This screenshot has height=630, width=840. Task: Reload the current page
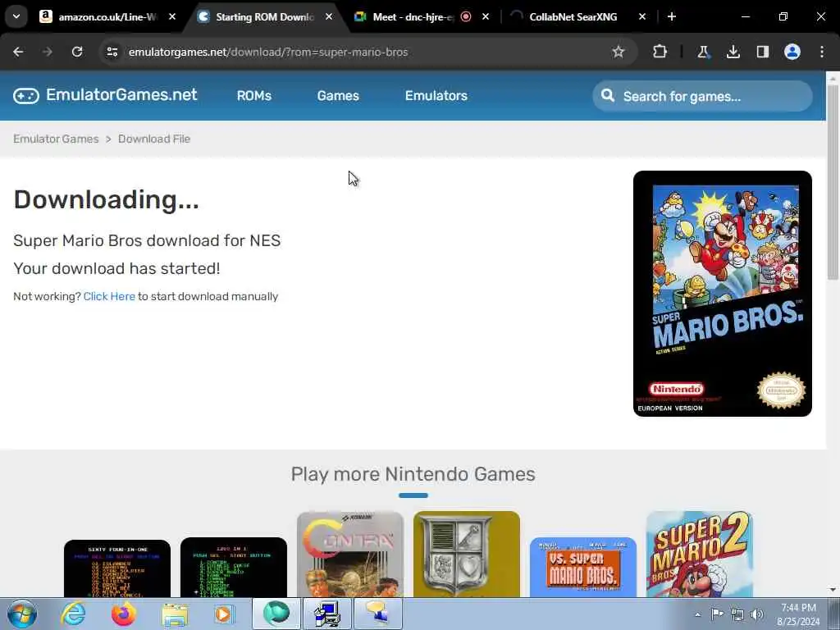click(x=77, y=52)
